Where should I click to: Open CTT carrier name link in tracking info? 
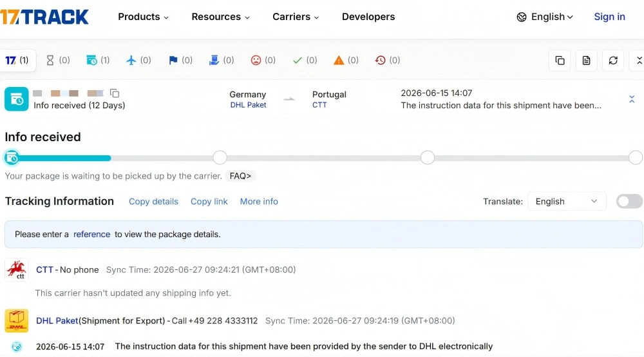click(x=45, y=270)
